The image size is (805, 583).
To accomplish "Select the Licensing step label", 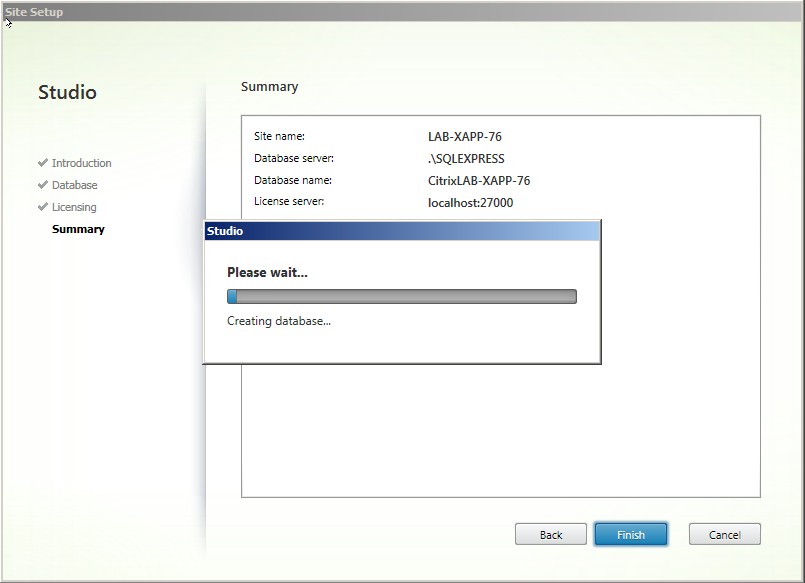I will [x=75, y=207].
